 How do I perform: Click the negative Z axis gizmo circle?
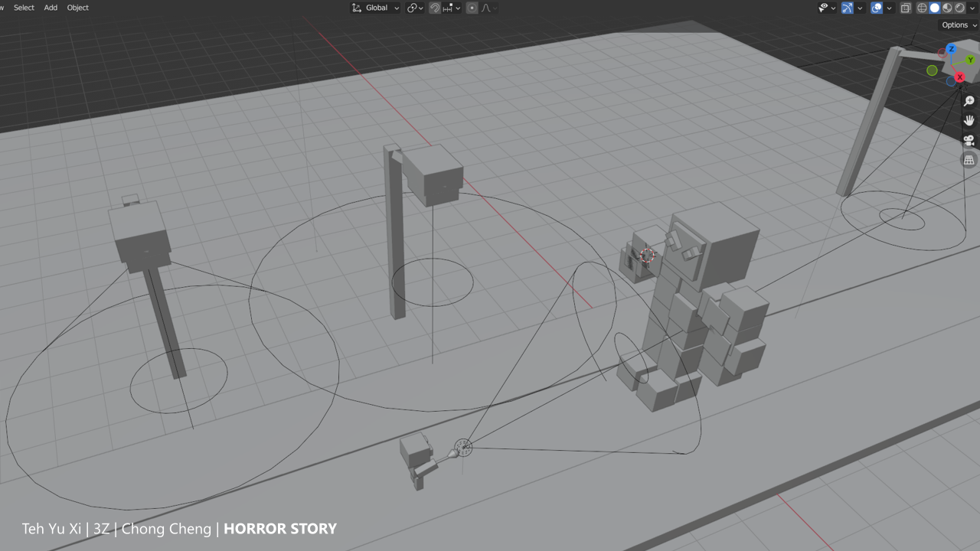coord(950,81)
